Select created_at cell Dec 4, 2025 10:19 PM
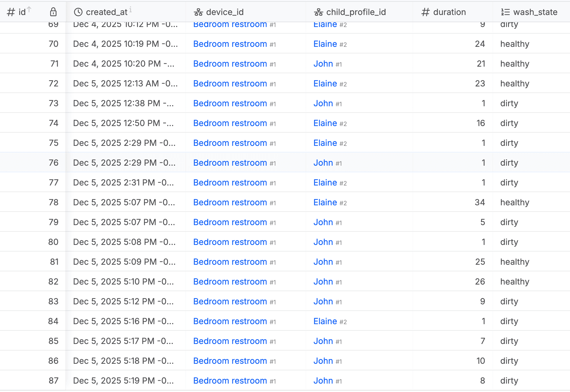 pos(126,44)
